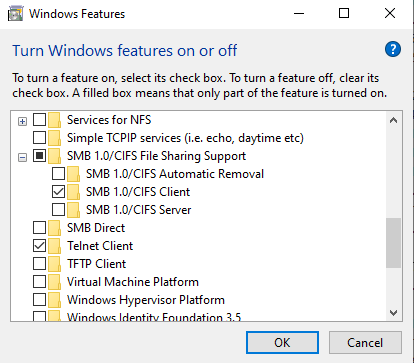414x363 pixels.
Task: Enable the SMB 1.0/CIFS Server checkbox
Action: (x=58, y=209)
